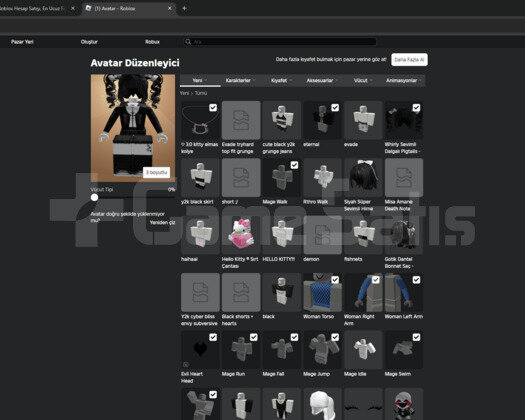This screenshot has height=420, width=525.
Task: Expand the Animasyonlar category dropdown
Action: pos(404,80)
